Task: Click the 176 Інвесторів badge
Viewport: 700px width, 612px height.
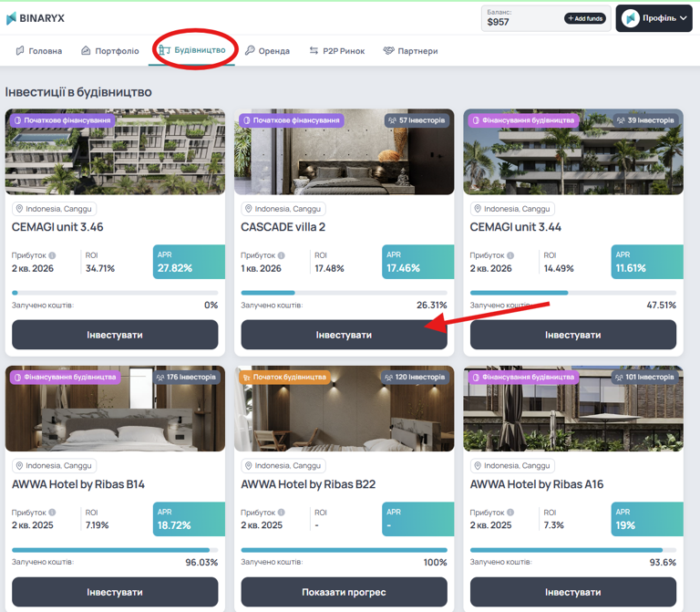Action: (186, 377)
